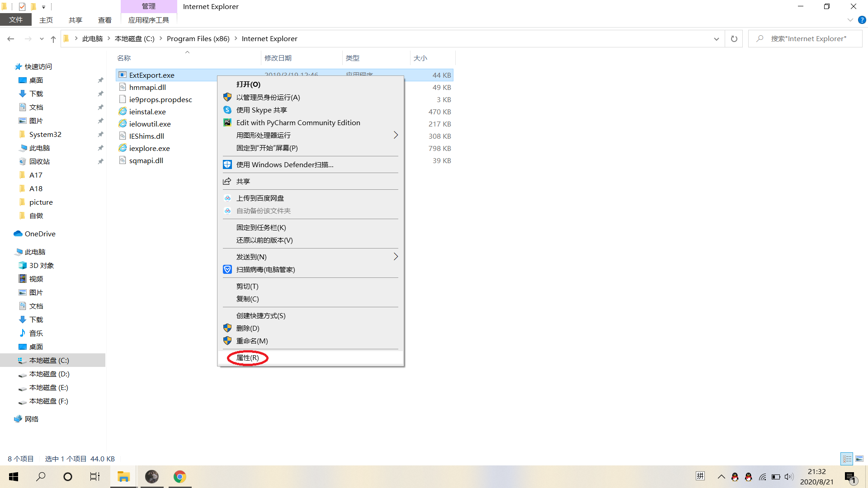
Task: Expand the 发送到(N) submenu arrow
Action: coord(396,257)
